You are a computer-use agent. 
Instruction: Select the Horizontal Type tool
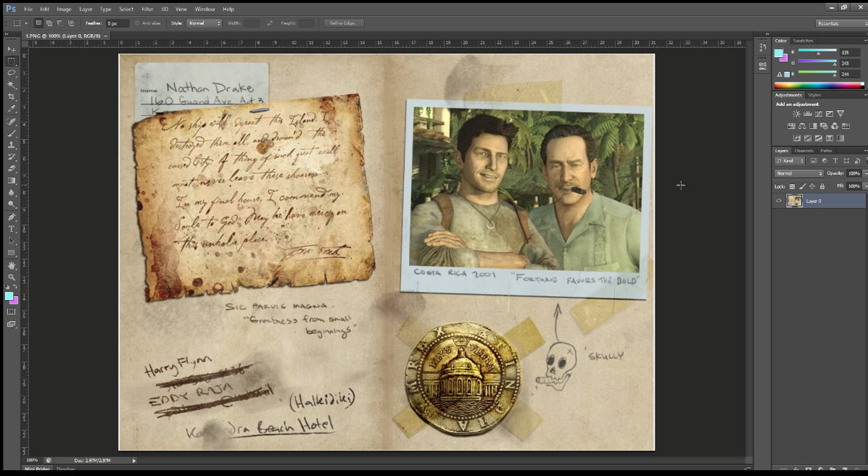(x=11, y=229)
